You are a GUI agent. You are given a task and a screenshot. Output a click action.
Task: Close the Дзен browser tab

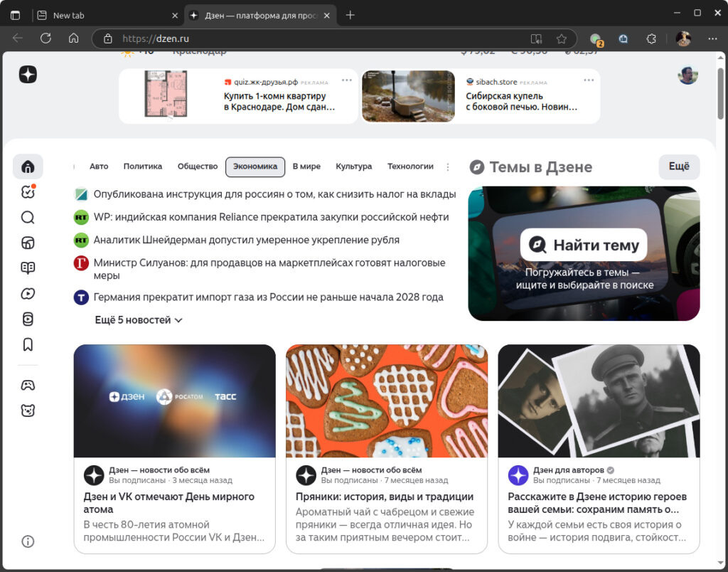pyautogui.click(x=327, y=16)
